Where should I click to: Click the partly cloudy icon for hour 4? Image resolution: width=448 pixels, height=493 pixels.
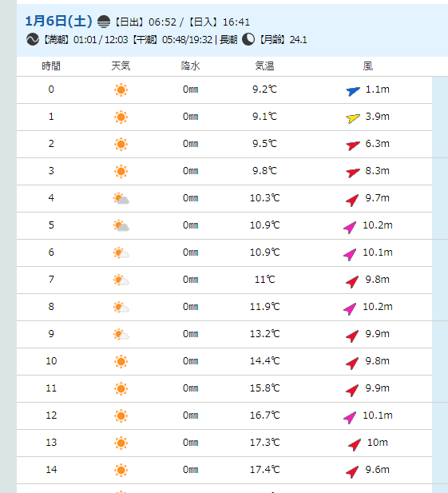[x=121, y=199]
